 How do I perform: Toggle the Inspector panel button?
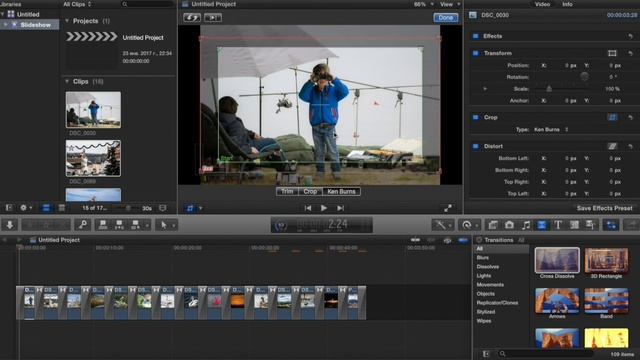(611, 225)
